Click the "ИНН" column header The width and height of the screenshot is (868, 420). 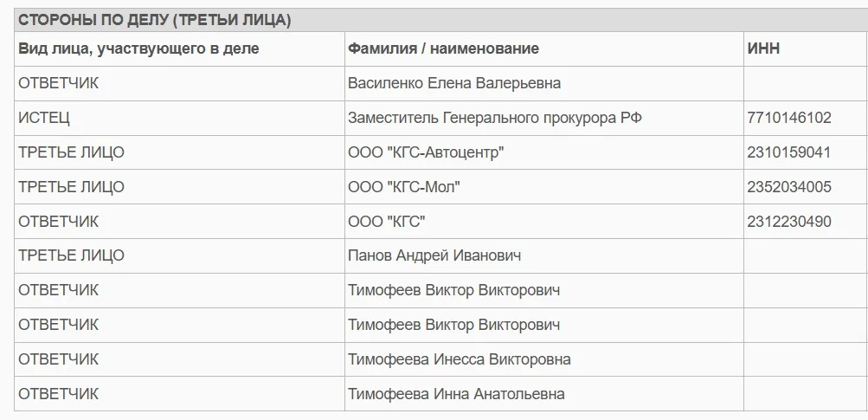point(763,48)
